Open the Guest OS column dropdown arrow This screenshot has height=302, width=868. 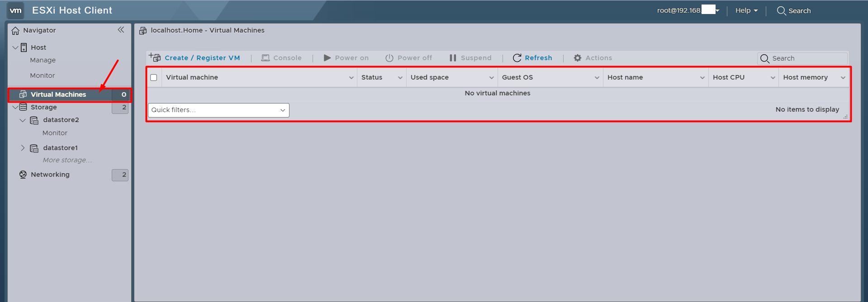(597, 78)
